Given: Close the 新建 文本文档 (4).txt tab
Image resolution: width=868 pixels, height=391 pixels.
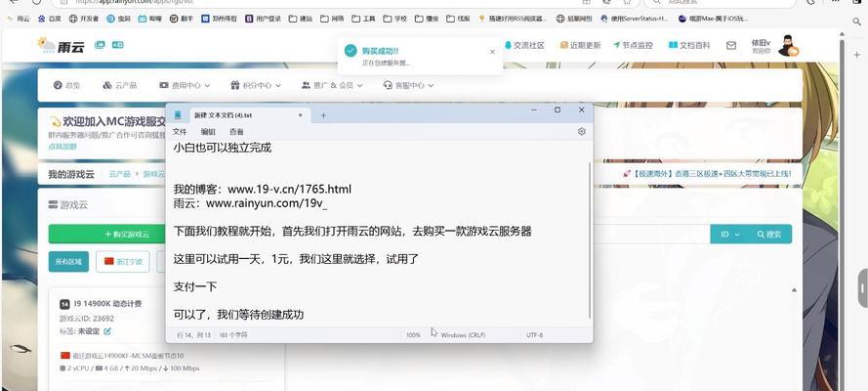Looking at the screenshot, I should coord(301,115).
